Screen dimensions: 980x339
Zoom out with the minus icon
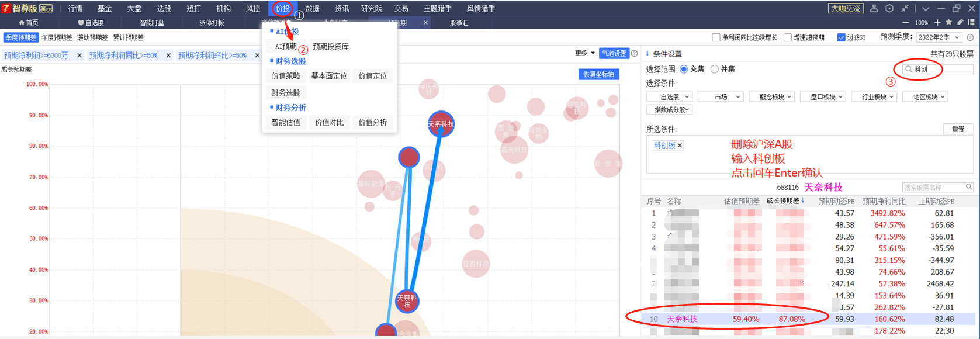906,23
